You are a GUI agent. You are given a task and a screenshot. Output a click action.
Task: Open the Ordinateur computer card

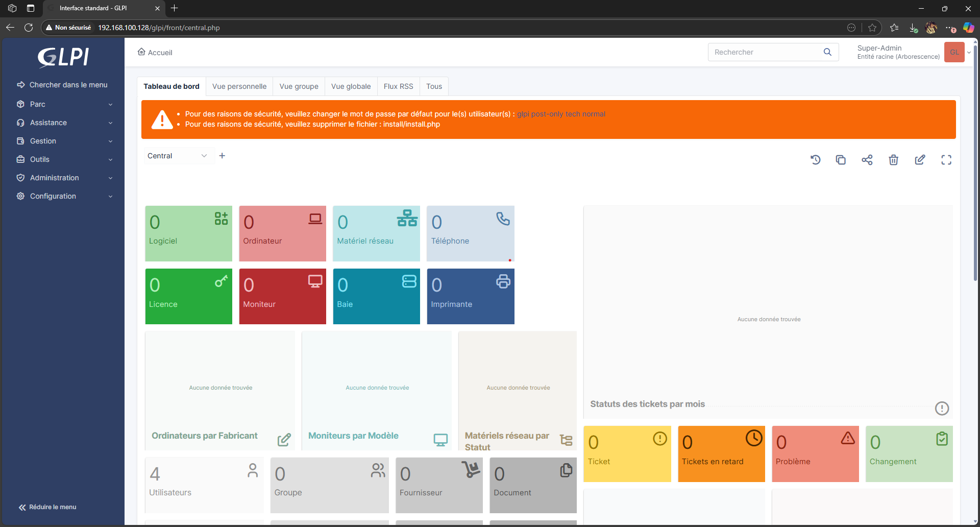tap(283, 233)
